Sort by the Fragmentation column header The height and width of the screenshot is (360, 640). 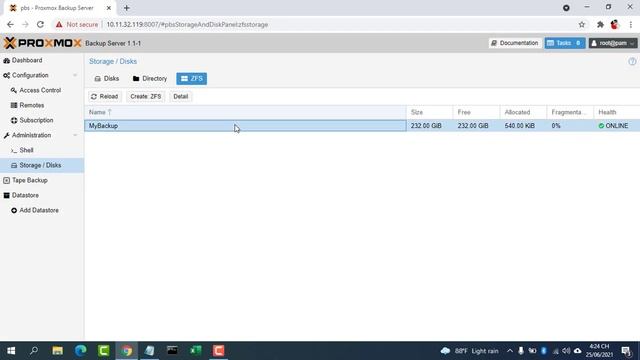(x=570, y=112)
